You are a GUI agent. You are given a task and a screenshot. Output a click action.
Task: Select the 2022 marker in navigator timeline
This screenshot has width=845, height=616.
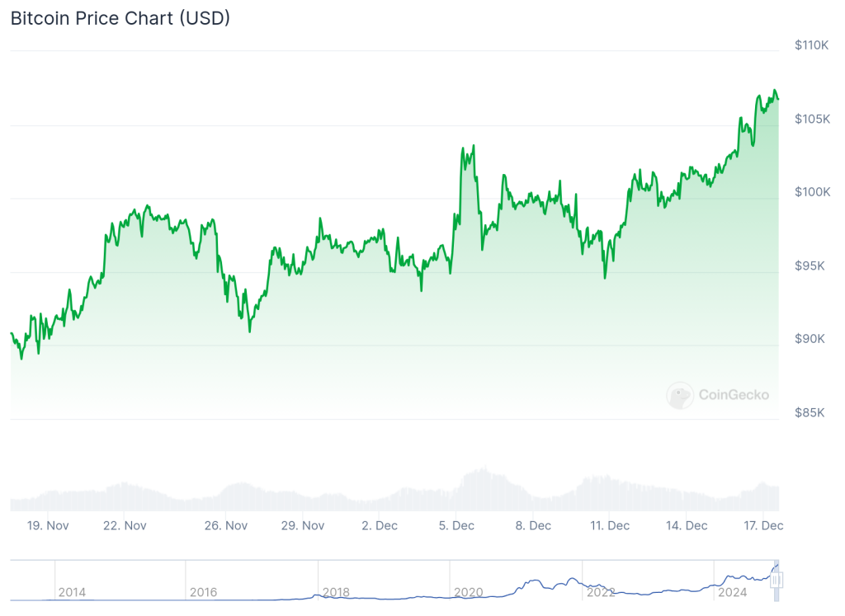click(601, 592)
